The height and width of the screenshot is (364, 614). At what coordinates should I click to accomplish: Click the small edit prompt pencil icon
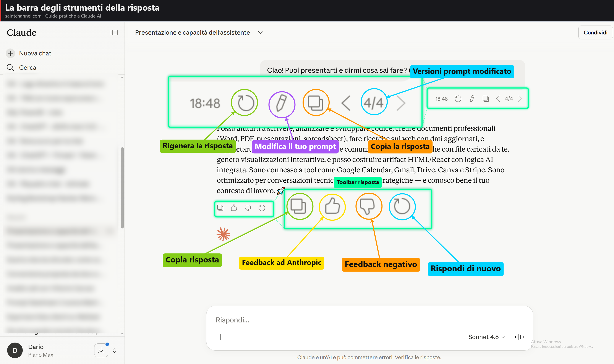472,99
